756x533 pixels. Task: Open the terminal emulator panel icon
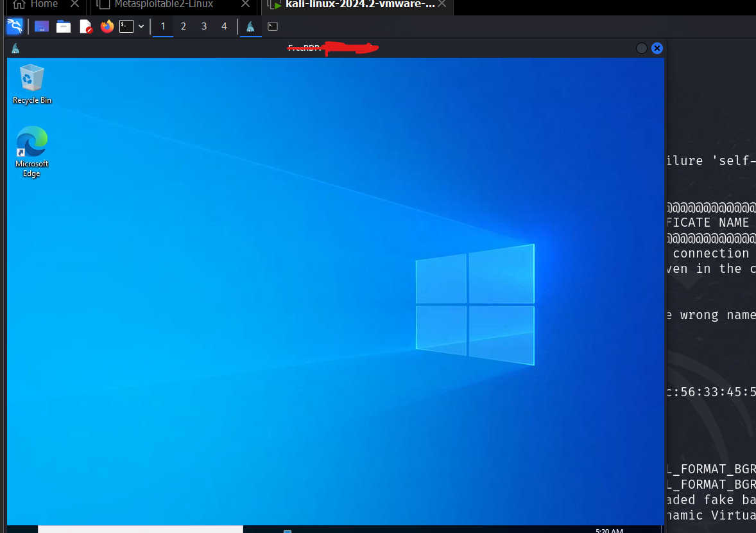[x=126, y=26]
